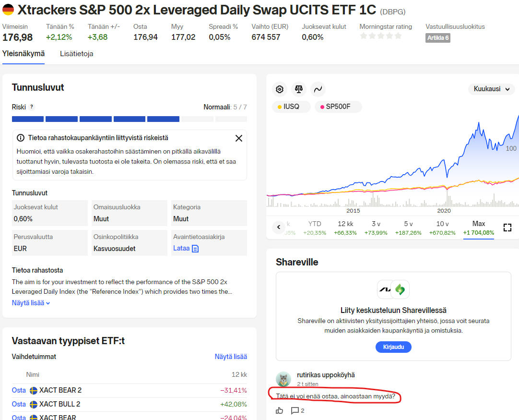Click the Kirjaudu button

click(393, 347)
